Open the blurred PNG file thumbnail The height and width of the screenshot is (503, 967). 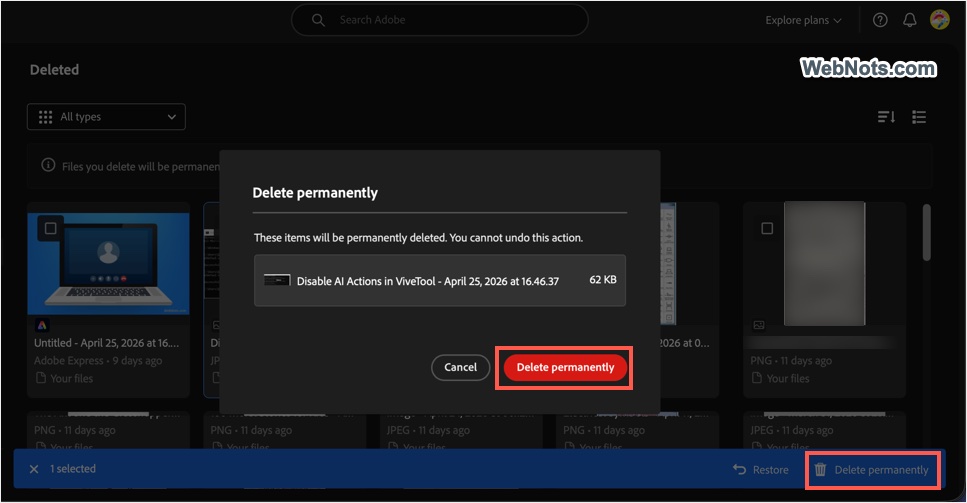(x=825, y=264)
